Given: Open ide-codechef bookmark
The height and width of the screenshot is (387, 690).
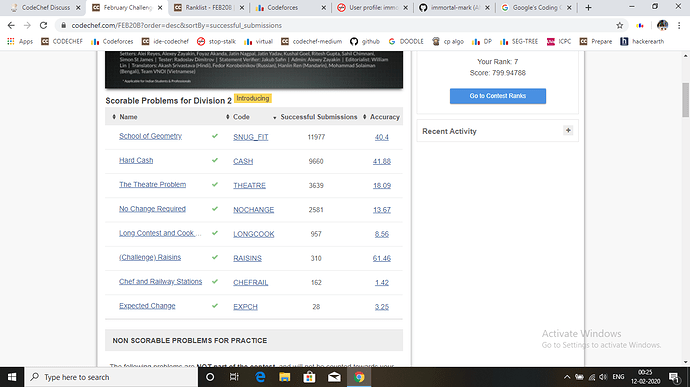Looking at the screenshot, I should click(165, 41).
